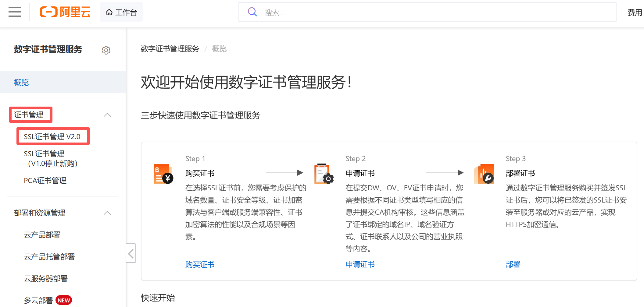This screenshot has height=307, width=644.
Task: Select 概览 in the sidebar
Action: point(63,82)
